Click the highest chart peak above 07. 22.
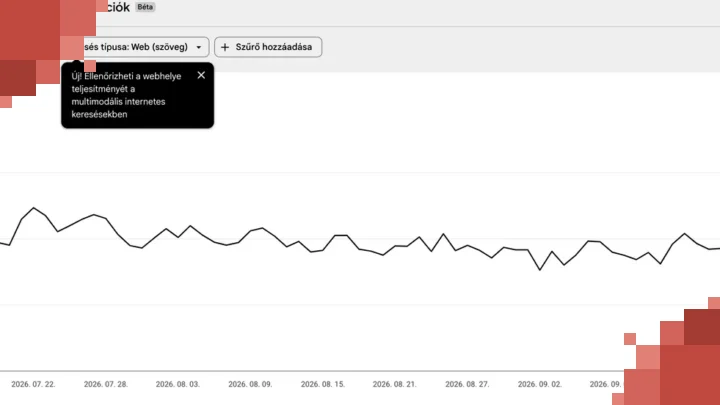The width and height of the screenshot is (720, 405). tap(34, 208)
